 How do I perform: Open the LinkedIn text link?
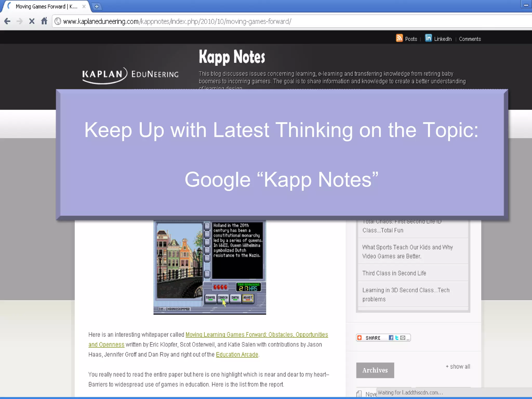(x=443, y=39)
